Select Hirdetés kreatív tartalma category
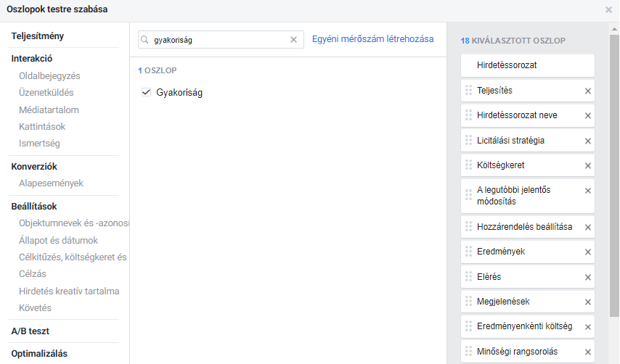 (69, 291)
